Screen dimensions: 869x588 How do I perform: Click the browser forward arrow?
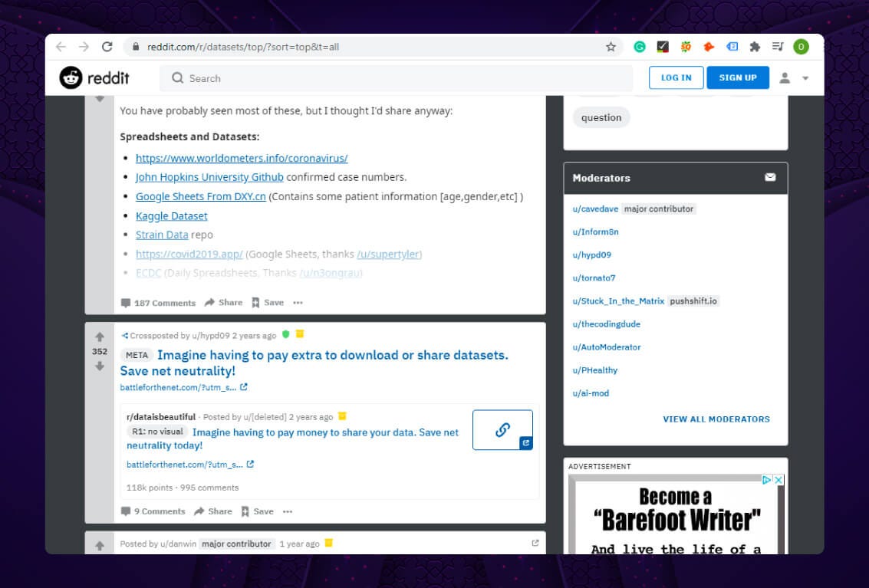pos(84,47)
